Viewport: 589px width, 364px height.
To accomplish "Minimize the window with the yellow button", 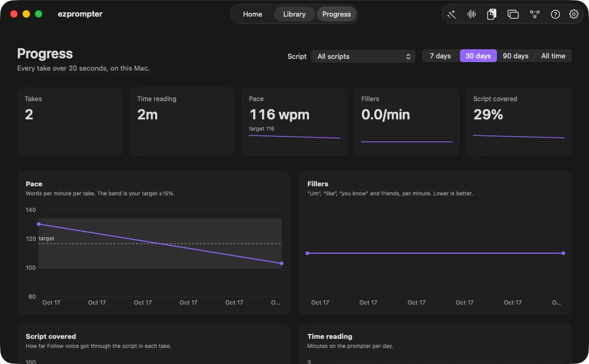I will pyautogui.click(x=26, y=14).
